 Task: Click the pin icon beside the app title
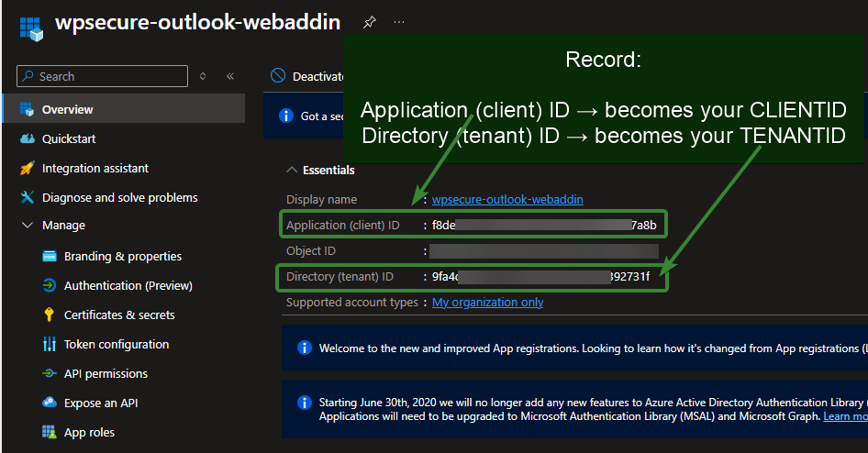[x=369, y=22]
